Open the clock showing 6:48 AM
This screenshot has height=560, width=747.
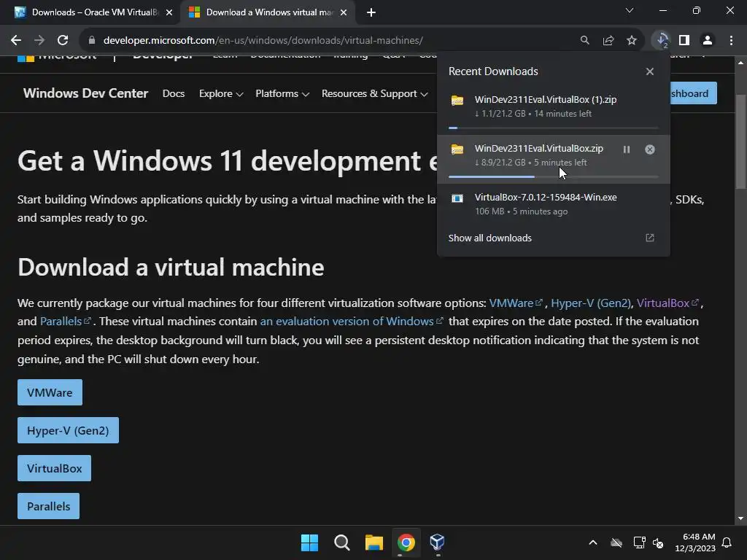point(695,542)
